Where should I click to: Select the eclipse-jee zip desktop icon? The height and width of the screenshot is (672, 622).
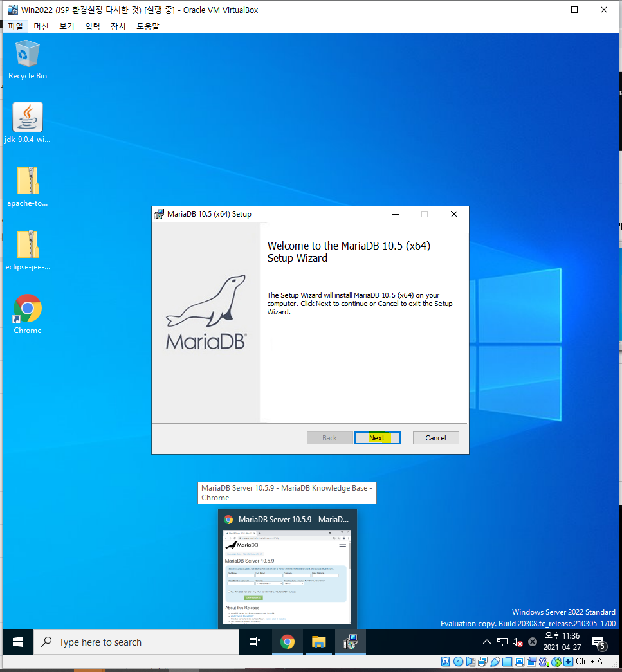tap(28, 250)
